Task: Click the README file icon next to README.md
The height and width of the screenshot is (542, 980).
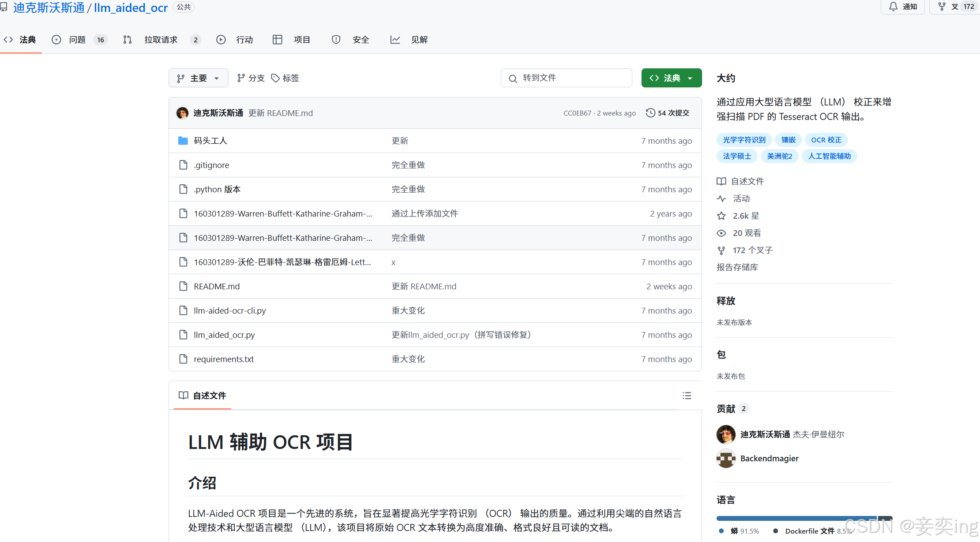Action: [184, 286]
